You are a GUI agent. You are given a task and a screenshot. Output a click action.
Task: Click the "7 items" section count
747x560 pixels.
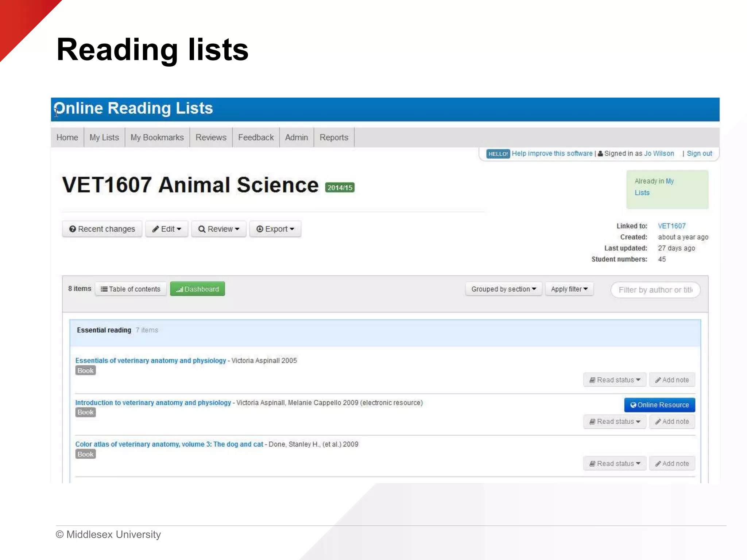point(147,330)
